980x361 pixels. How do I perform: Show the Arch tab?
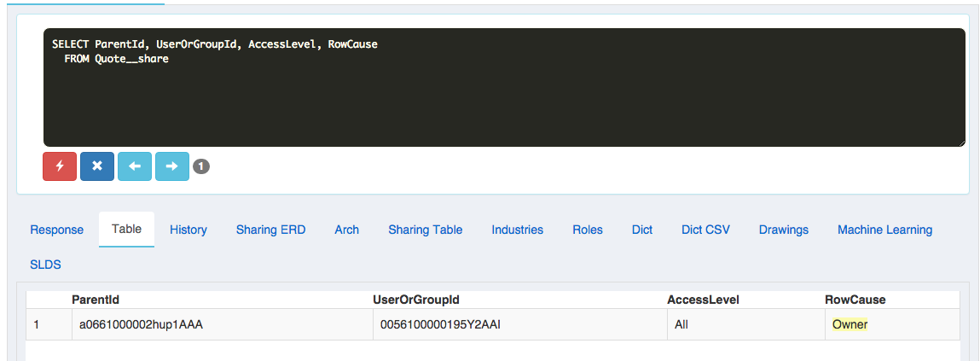coord(346,230)
